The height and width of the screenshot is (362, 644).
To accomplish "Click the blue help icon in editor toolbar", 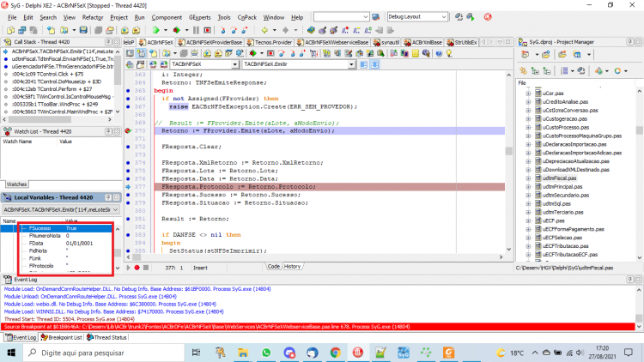I will click(439, 53).
